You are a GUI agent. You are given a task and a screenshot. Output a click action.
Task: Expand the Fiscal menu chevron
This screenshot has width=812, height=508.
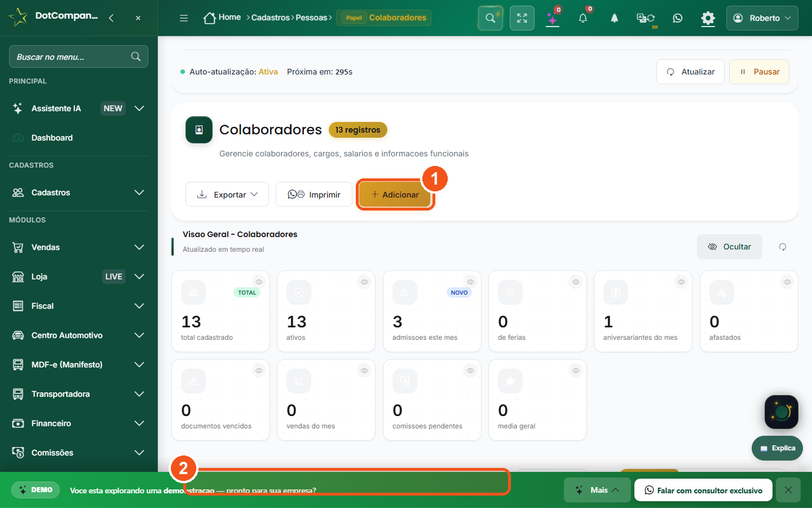coord(139,306)
